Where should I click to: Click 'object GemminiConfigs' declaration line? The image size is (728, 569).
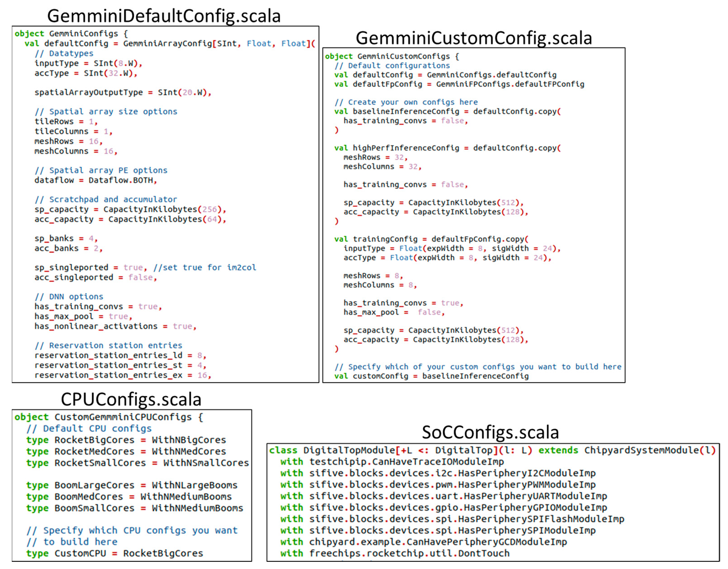[x=71, y=34]
